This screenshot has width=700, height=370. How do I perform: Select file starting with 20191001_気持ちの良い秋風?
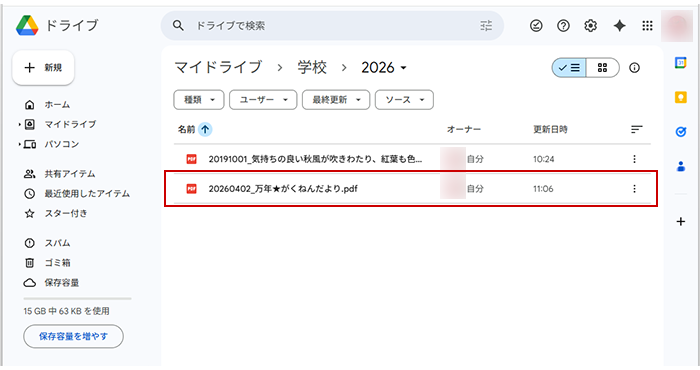click(x=412, y=159)
